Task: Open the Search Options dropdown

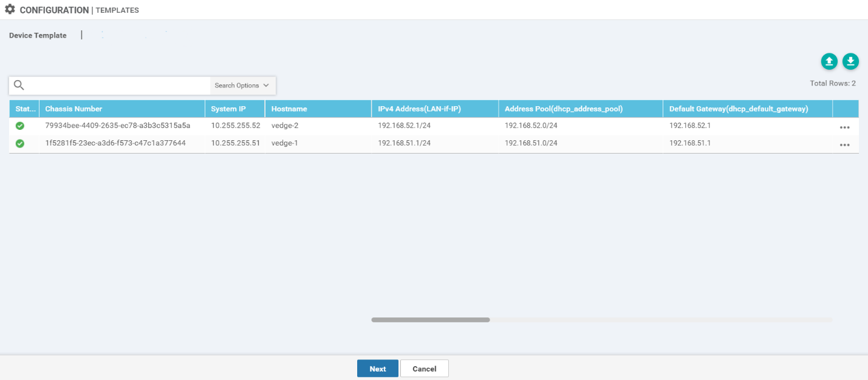Action: coord(242,86)
